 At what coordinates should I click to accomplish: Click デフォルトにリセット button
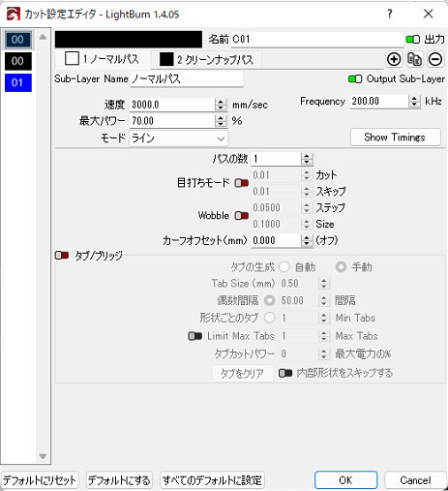(40, 480)
